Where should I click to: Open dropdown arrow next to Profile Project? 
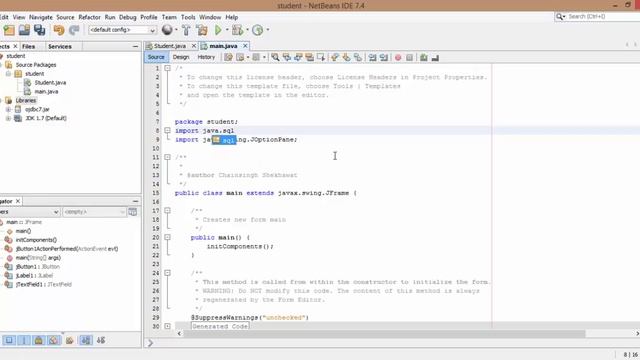(x=268, y=30)
